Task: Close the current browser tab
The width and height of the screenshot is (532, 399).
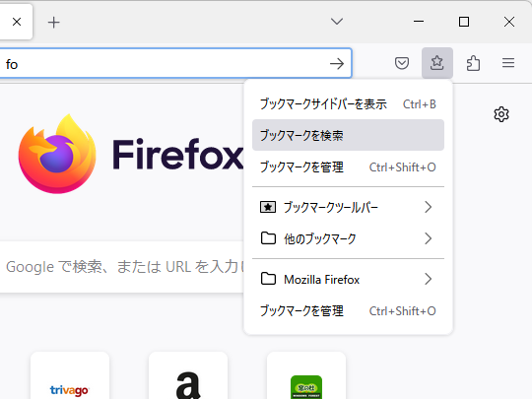Action: tap(17, 22)
